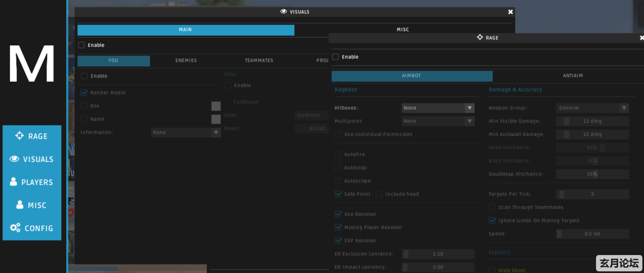Adjust the ER Impact Leniency slider
644x273 pixels.
coord(438,267)
